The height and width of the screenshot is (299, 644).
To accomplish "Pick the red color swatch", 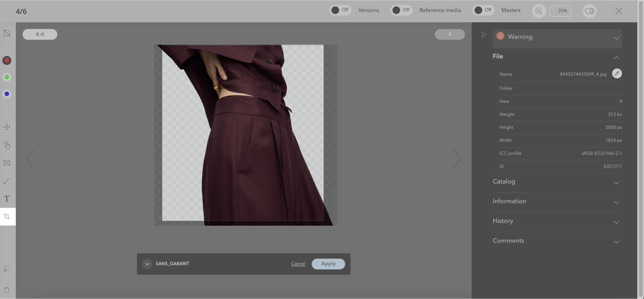I will [x=7, y=60].
